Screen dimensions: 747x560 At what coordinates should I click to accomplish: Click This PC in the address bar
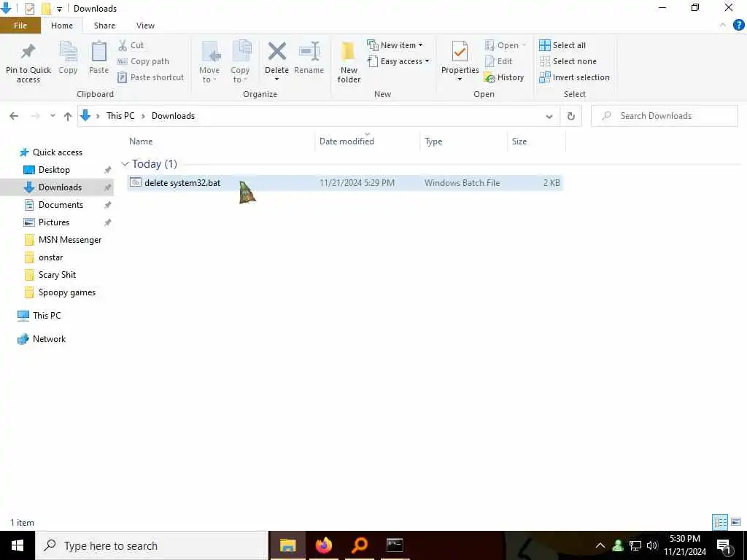[x=120, y=116]
